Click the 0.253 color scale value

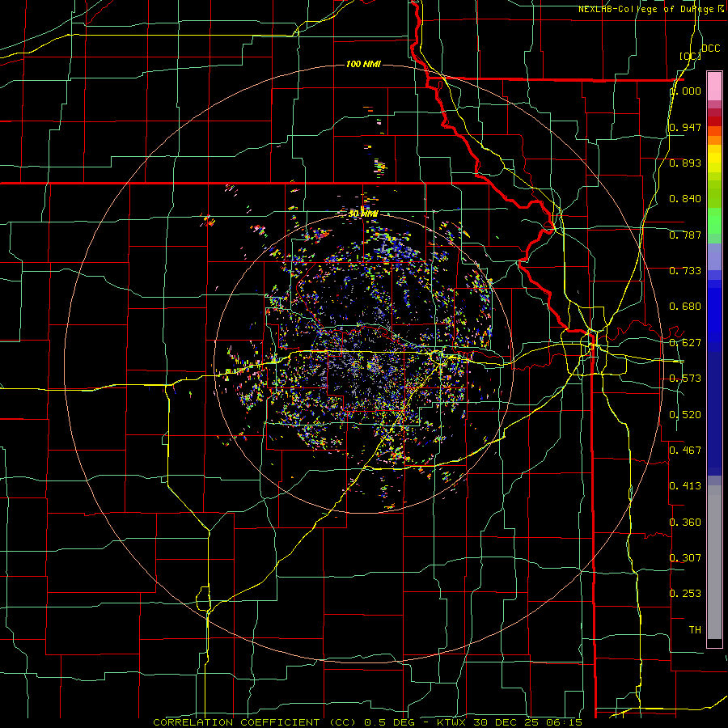pyautogui.click(x=685, y=594)
